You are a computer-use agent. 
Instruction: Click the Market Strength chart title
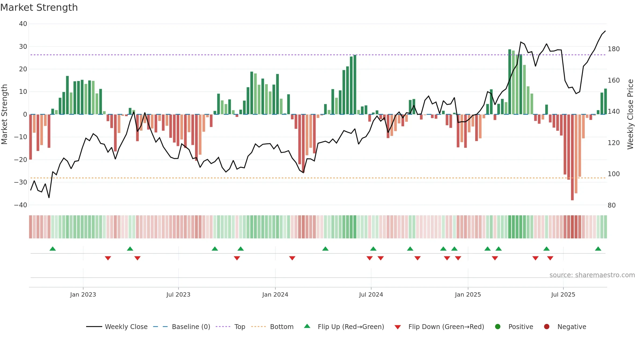point(39,8)
